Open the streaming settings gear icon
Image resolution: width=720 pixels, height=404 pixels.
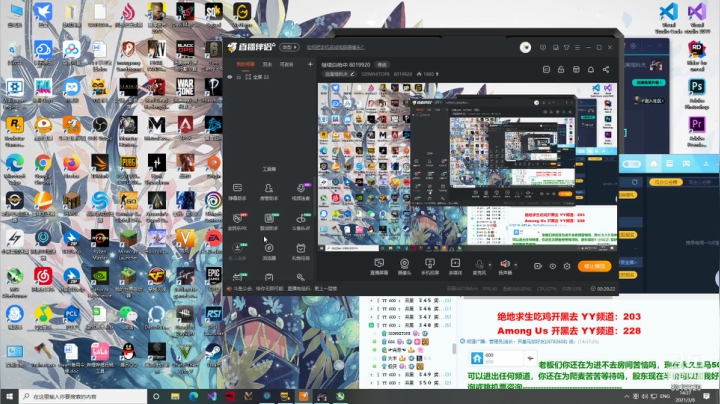click(x=567, y=266)
